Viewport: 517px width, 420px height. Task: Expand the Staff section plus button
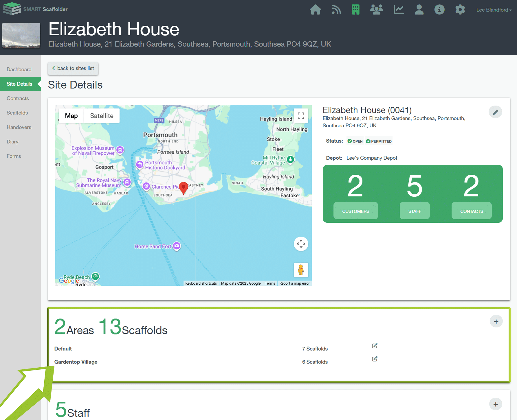(496, 404)
